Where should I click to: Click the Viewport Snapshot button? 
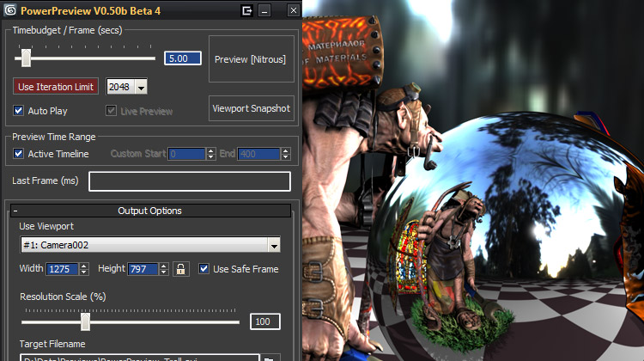tap(252, 108)
